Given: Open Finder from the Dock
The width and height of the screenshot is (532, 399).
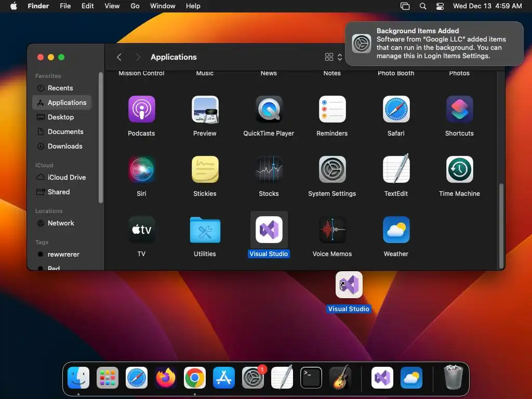Looking at the screenshot, I should pyautogui.click(x=78, y=378).
